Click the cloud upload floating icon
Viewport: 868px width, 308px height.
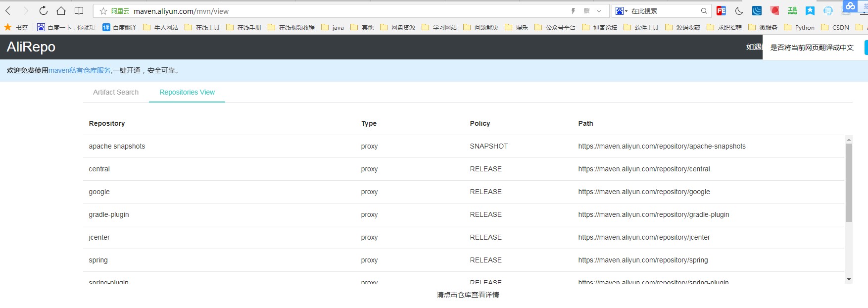pyautogui.click(x=850, y=6)
